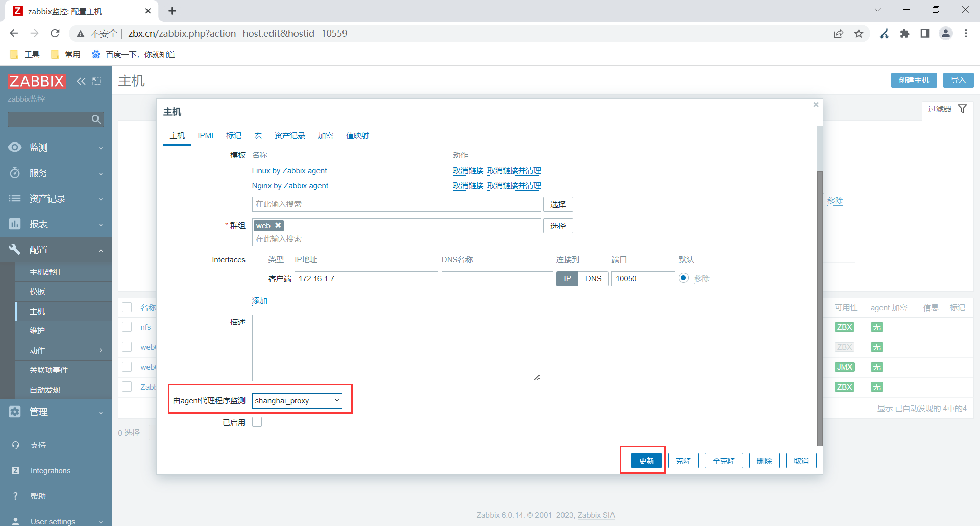Open the browser tab search dropdown
Viewport: 980px width, 526px height.
pos(877,10)
